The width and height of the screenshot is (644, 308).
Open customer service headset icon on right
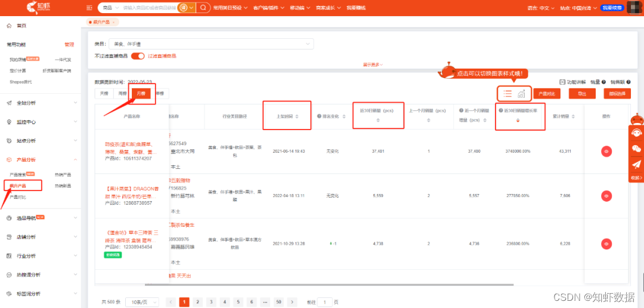636,133
